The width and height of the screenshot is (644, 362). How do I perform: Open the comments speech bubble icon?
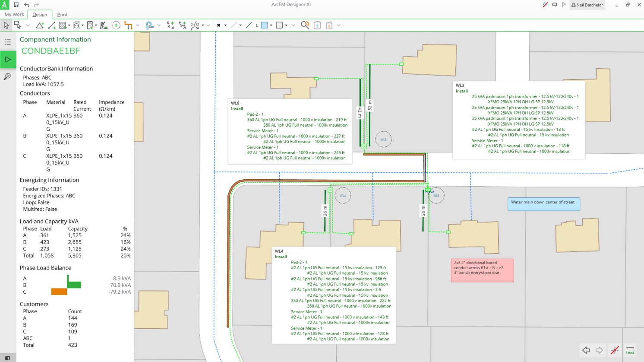pyautogui.click(x=555, y=5)
